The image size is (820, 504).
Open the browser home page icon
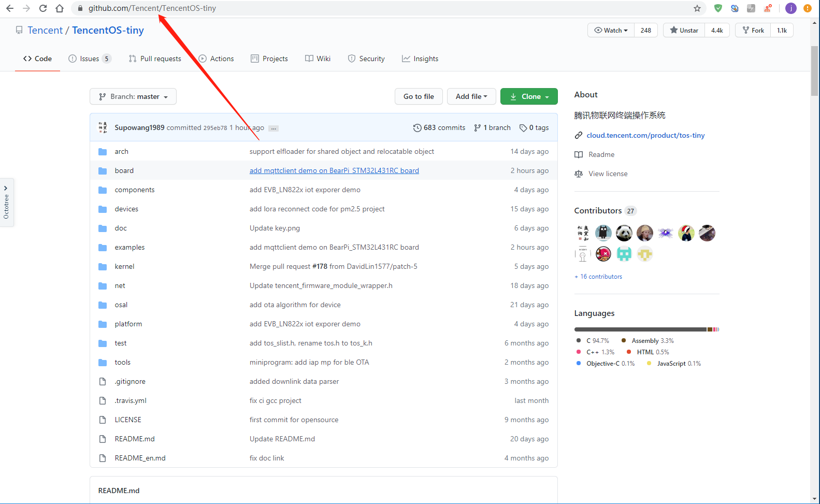[60, 8]
